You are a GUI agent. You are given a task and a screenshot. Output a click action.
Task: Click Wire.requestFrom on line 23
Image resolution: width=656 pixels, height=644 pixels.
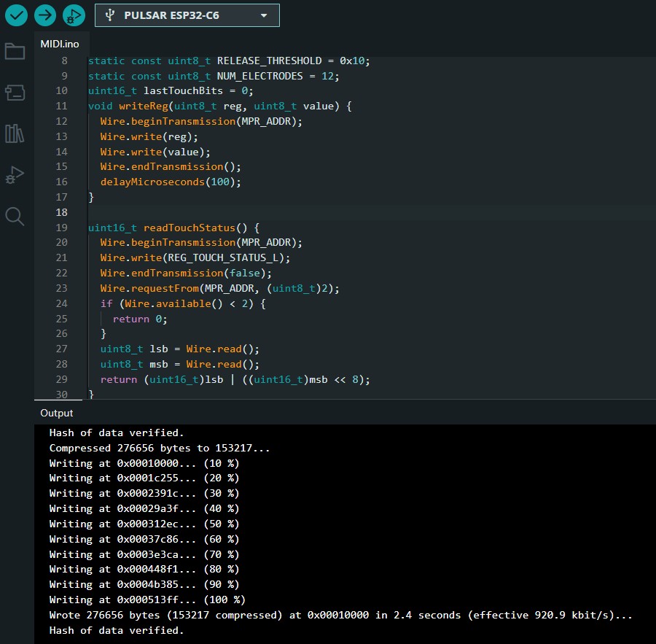(149, 289)
